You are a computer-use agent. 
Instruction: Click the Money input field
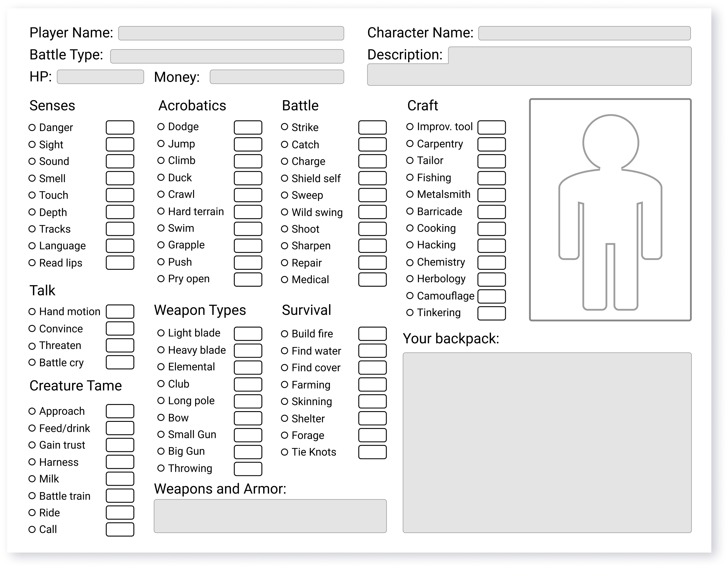(x=277, y=77)
